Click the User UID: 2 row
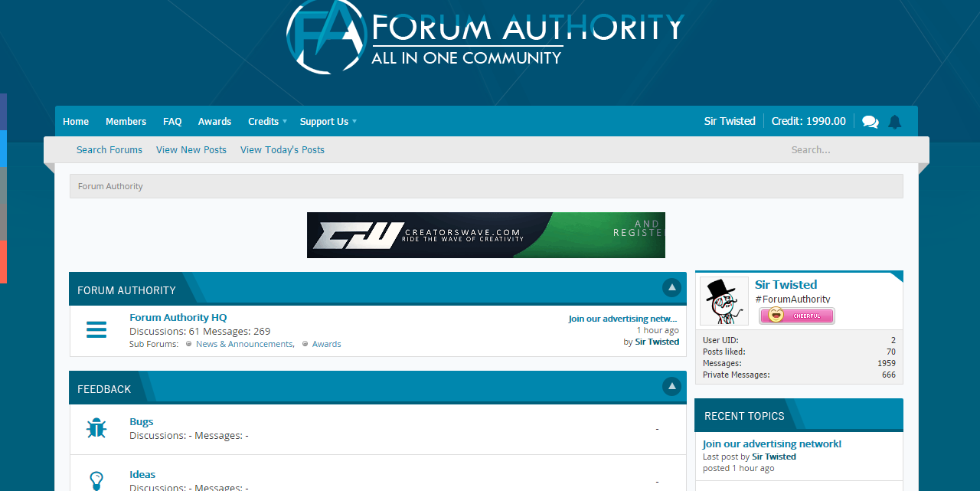 coord(799,340)
